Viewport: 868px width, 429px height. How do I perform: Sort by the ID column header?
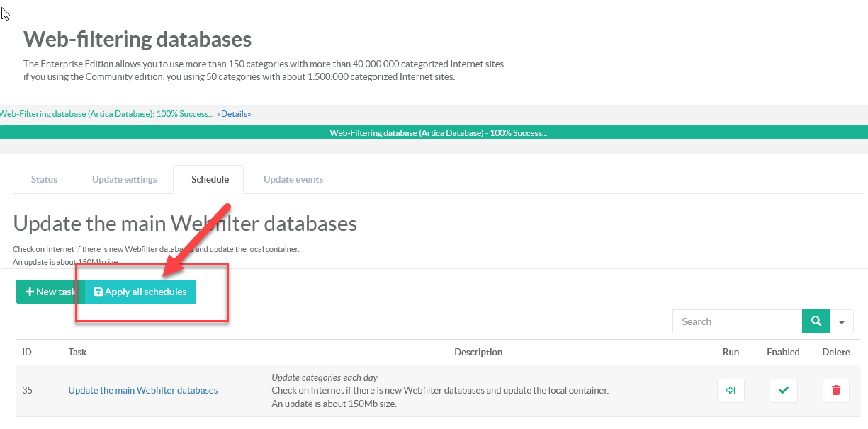coord(27,353)
